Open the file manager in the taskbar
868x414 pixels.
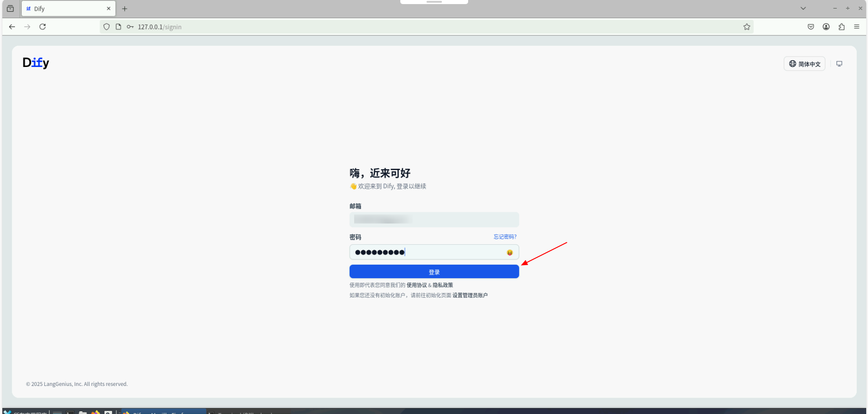pos(83,412)
